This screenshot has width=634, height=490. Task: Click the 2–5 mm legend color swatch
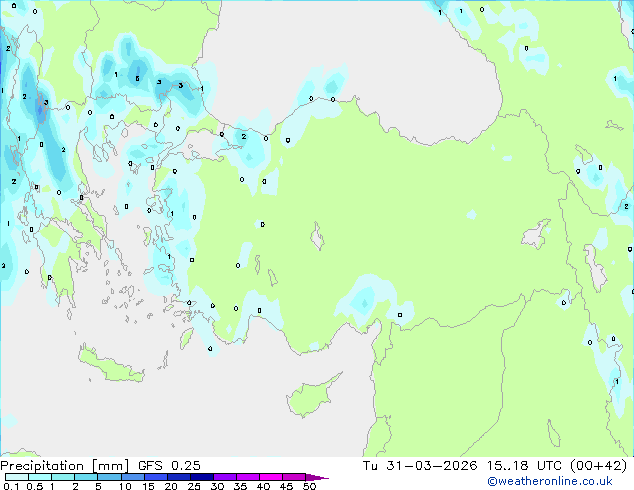(x=86, y=477)
